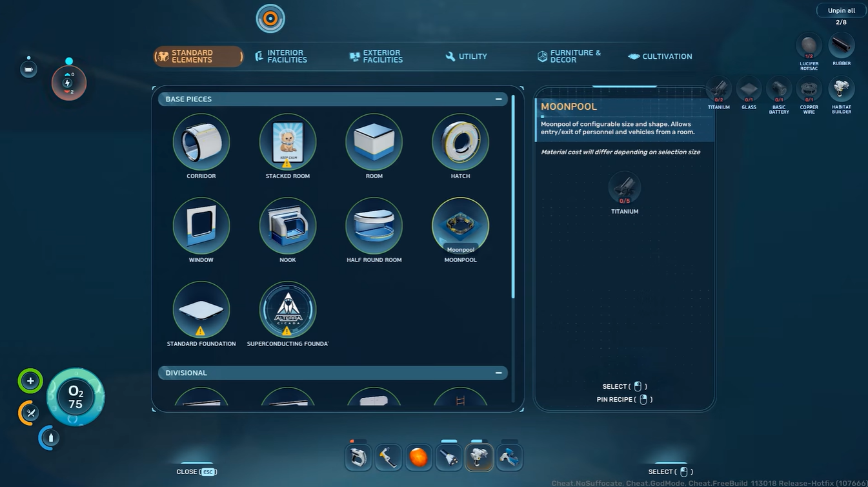Image resolution: width=868 pixels, height=487 pixels.
Task: Click the green plus health indicator
Action: 30,381
